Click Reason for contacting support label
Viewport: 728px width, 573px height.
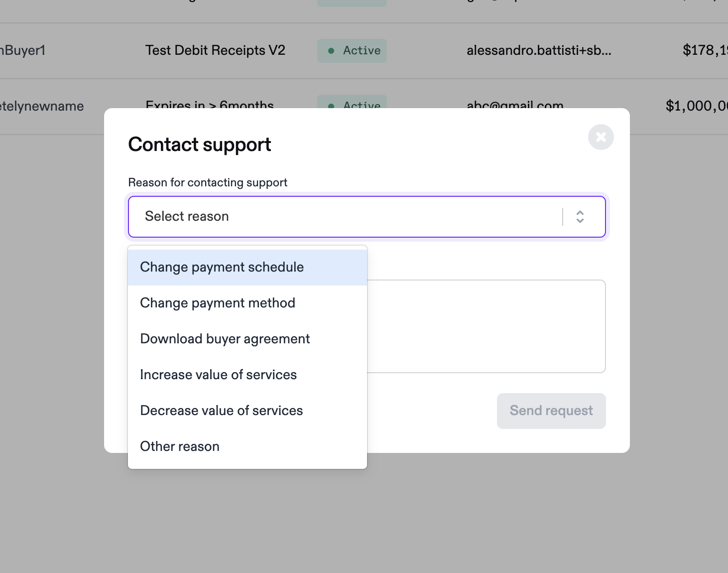coord(208,182)
